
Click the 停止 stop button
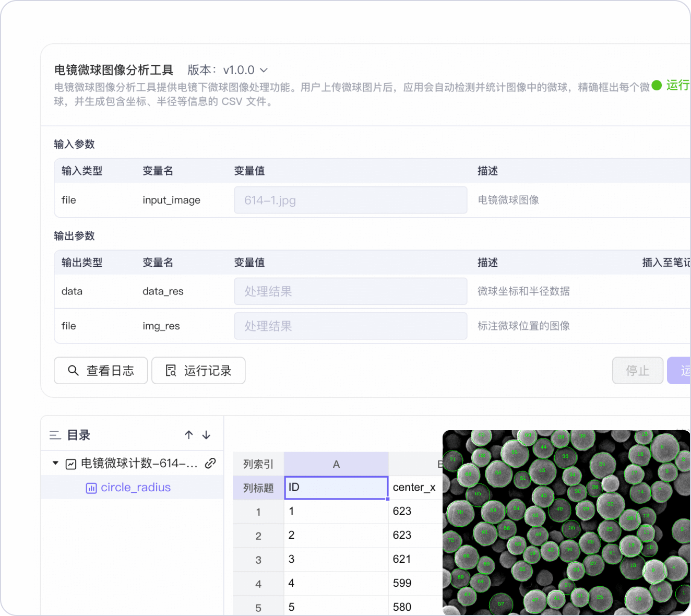(x=638, y=371)
